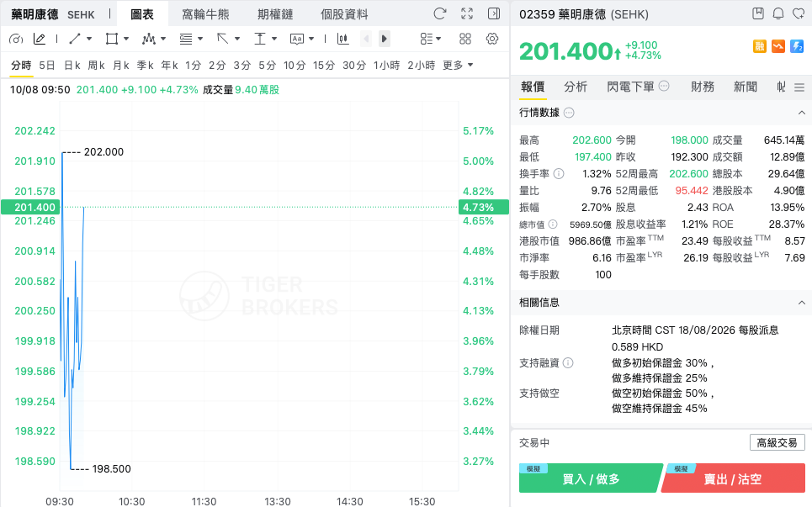Screen dimensions: 812x507
Task: Switch to the 個股資料 tab
Action: click(x=344, y=14)
